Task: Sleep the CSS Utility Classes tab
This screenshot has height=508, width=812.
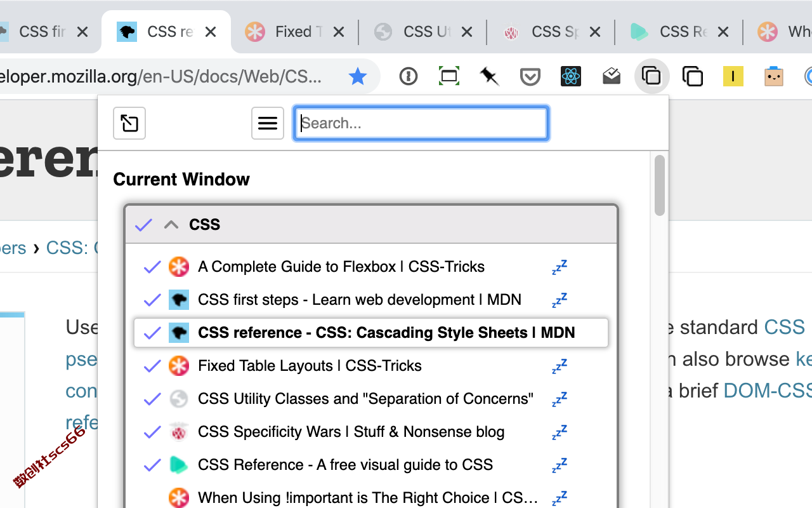Action: coord(559,399)
